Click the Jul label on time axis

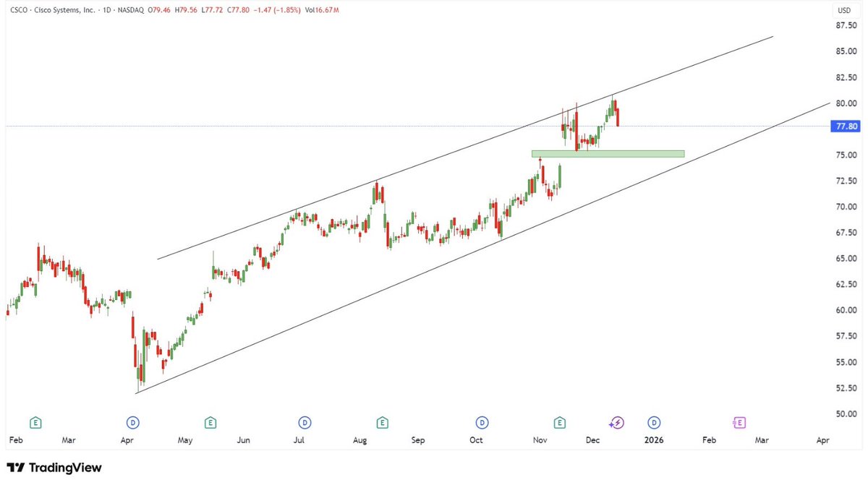[x=298, y=439]
